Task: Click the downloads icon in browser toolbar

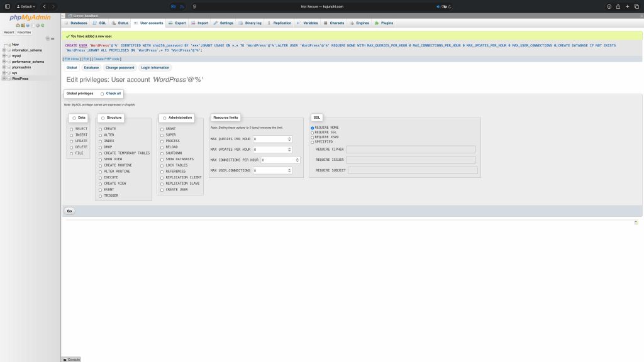Action: [x=609, y=6]
